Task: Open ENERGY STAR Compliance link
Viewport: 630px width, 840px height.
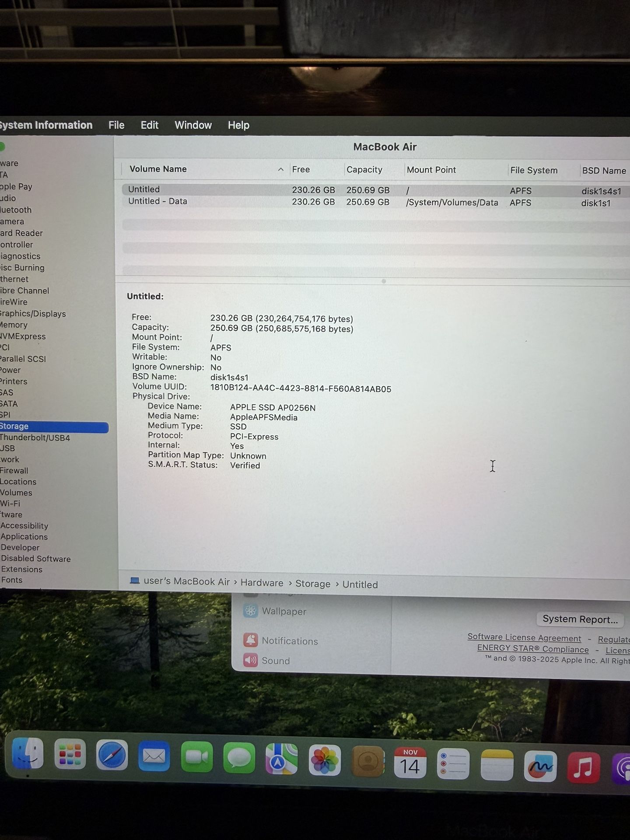Action: click(533, 649)
